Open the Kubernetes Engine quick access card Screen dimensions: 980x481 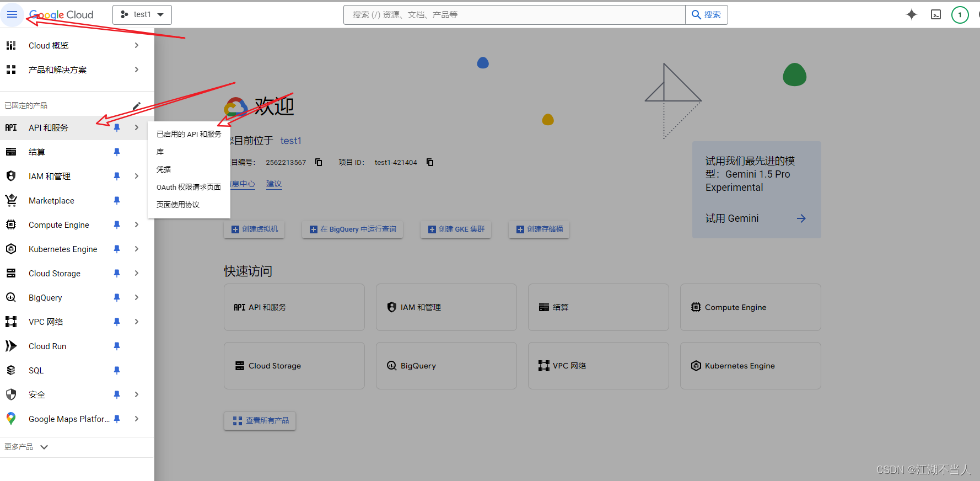[751, 366]
